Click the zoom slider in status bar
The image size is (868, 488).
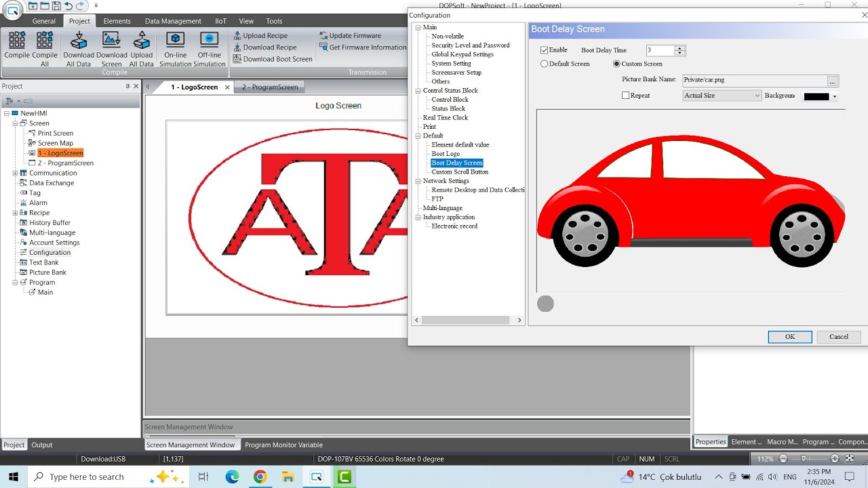[803, 459]
